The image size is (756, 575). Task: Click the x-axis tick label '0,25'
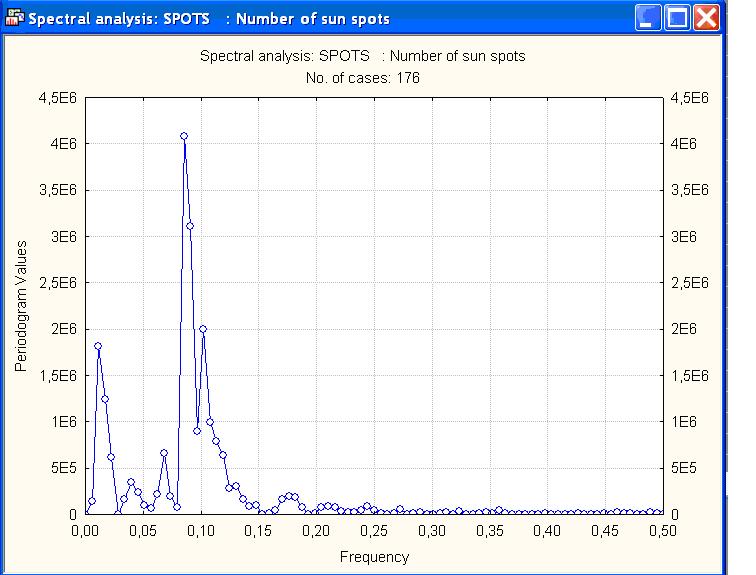pos(374,531)
